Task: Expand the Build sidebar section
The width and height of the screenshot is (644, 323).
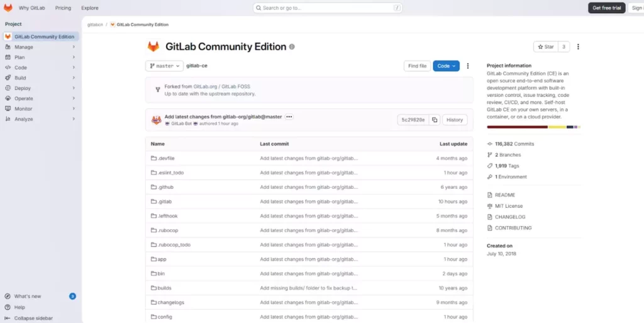Action: (x=40, y=77)
